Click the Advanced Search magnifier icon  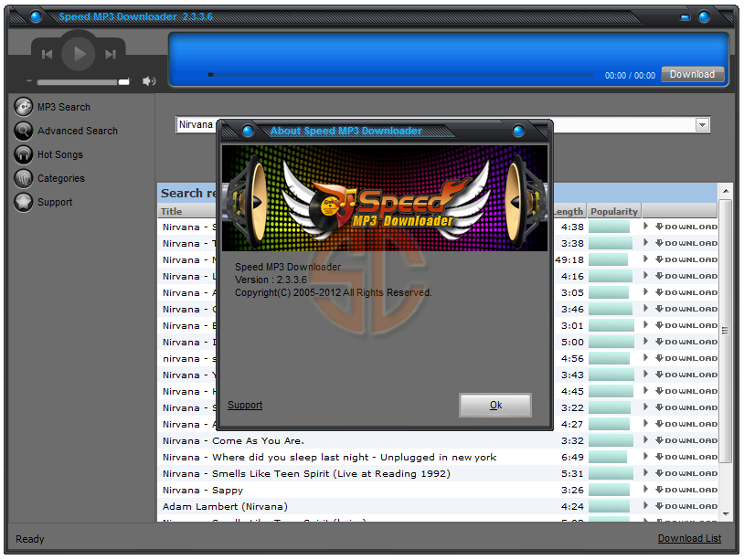click(x=23, y=131)
